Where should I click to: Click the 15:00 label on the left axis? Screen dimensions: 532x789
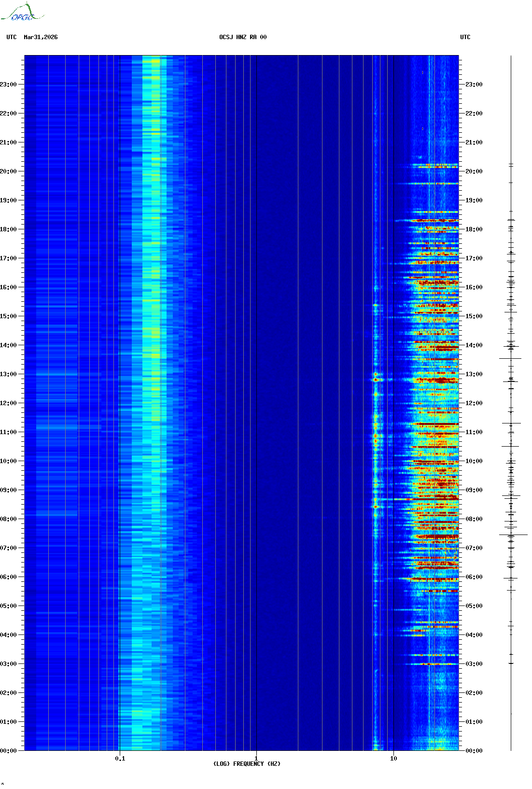pos(8,316)
